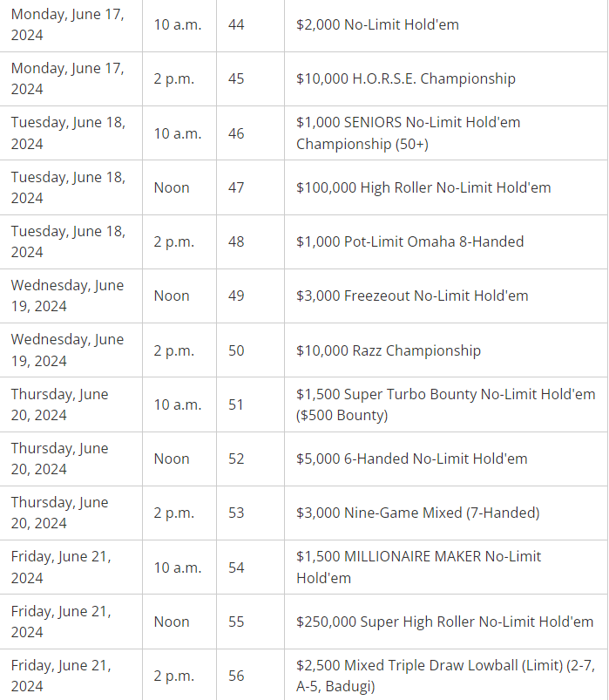Select the date cell for event 56
Viewport: 609px width, 700px height.
61,676
